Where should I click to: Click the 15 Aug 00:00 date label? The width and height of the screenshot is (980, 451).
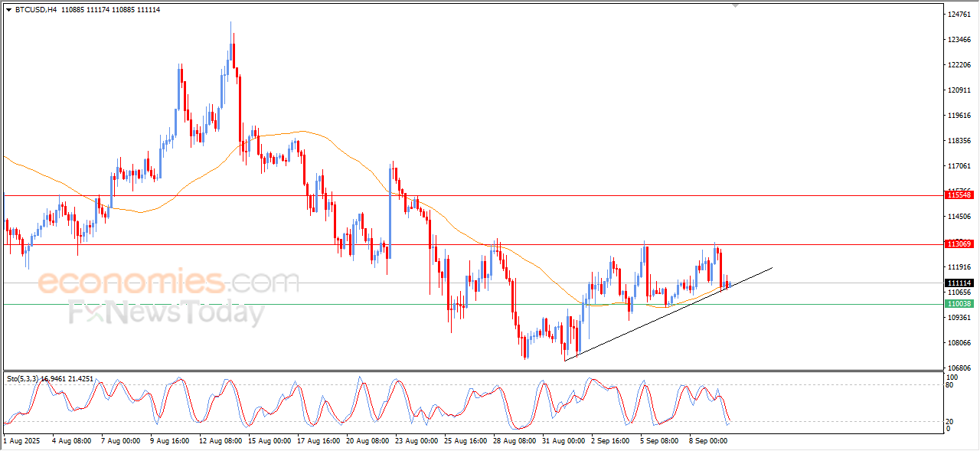click(269, 441)
